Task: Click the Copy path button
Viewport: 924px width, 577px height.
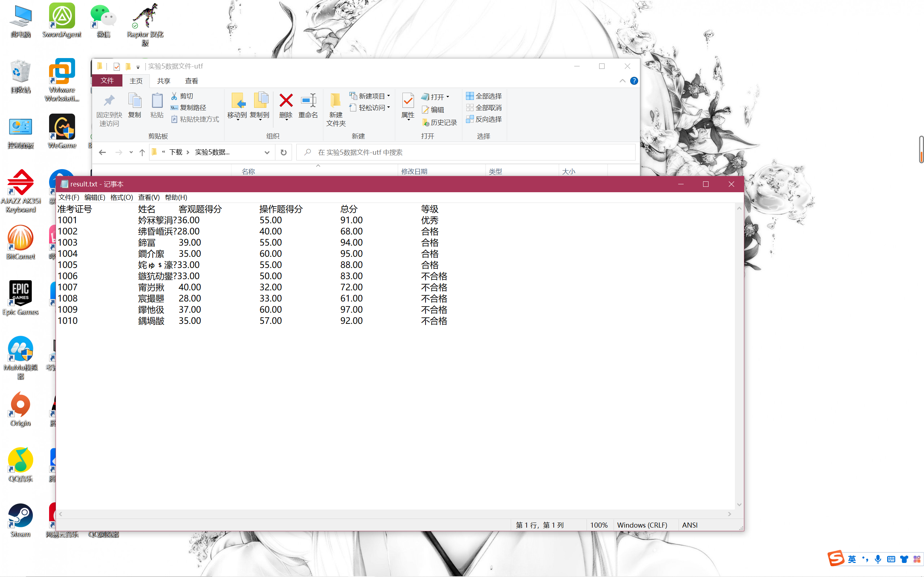Action: coord(189,107)
